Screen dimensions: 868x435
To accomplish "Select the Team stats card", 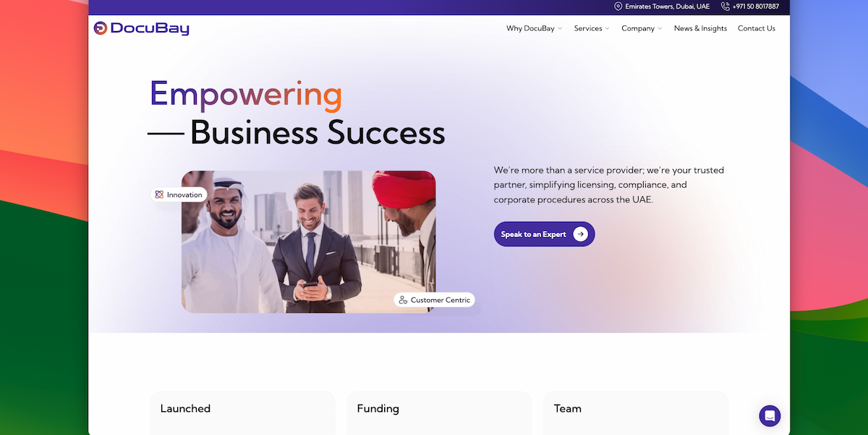I will pos(635,413).
